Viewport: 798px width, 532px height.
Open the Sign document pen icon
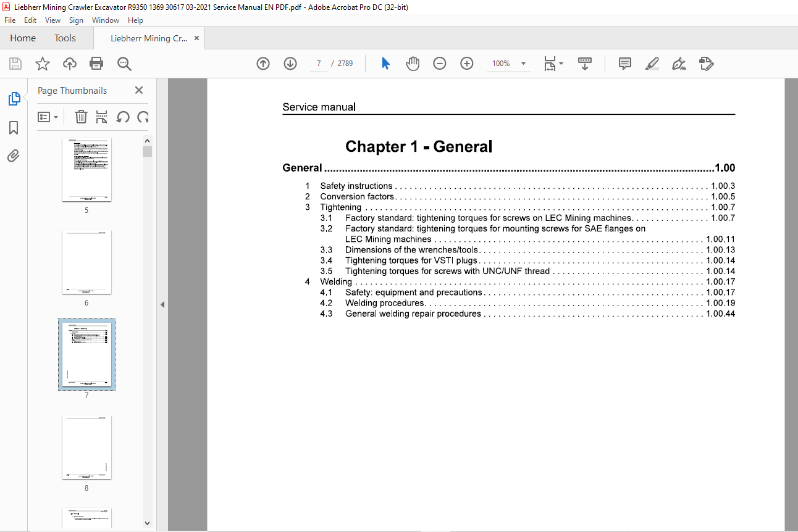click(679, 64)
